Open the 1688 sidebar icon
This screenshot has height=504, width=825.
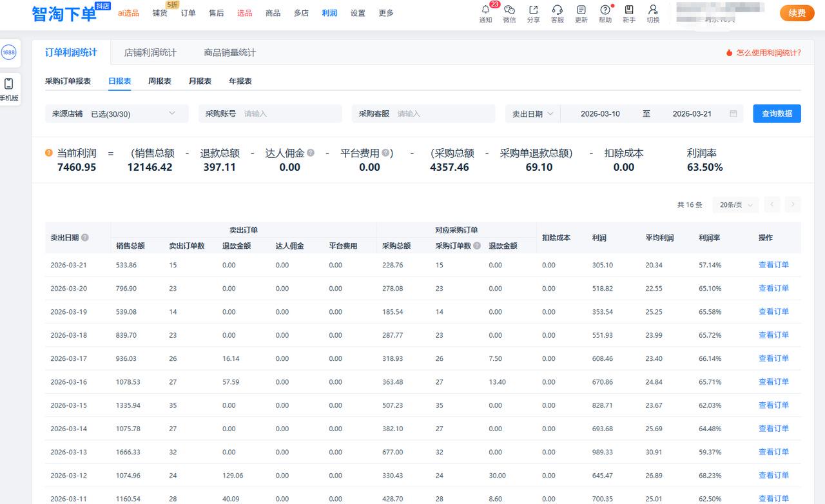click(x=9, y=53)
